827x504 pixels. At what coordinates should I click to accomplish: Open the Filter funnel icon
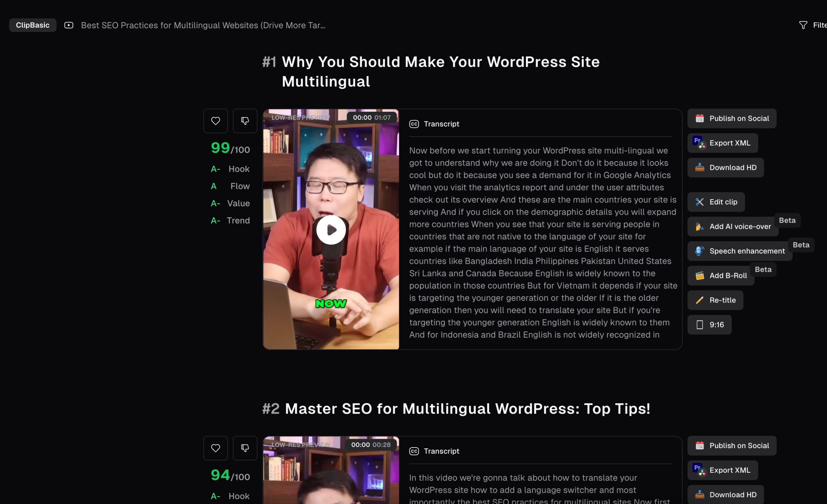(803, 25)
